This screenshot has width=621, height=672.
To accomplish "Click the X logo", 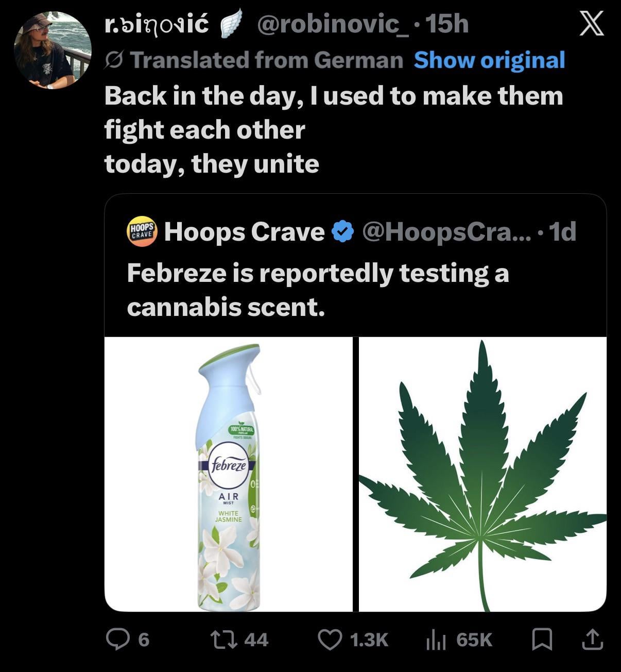I will tap(591, 24).
